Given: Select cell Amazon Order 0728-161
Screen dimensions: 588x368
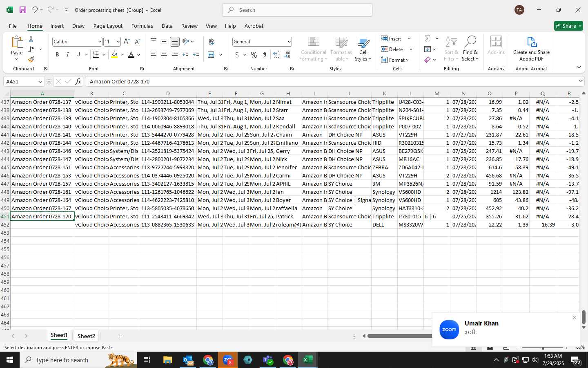Looking at the screenshot, I should click(42, 192).
